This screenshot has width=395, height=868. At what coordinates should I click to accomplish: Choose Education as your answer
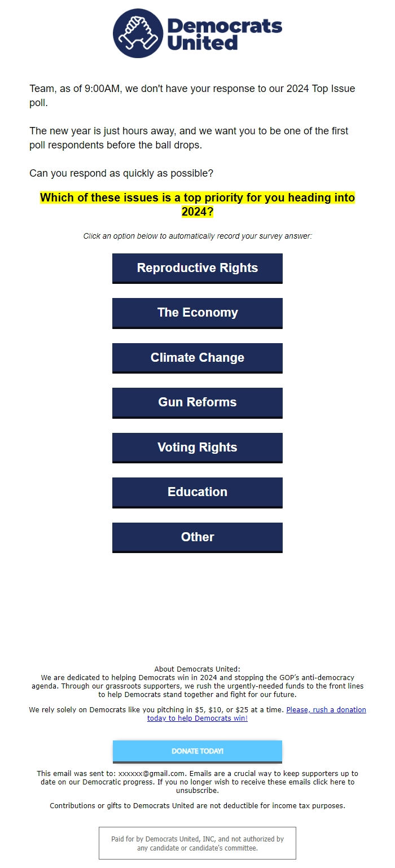pyautogui.click(x=197, y=493)
